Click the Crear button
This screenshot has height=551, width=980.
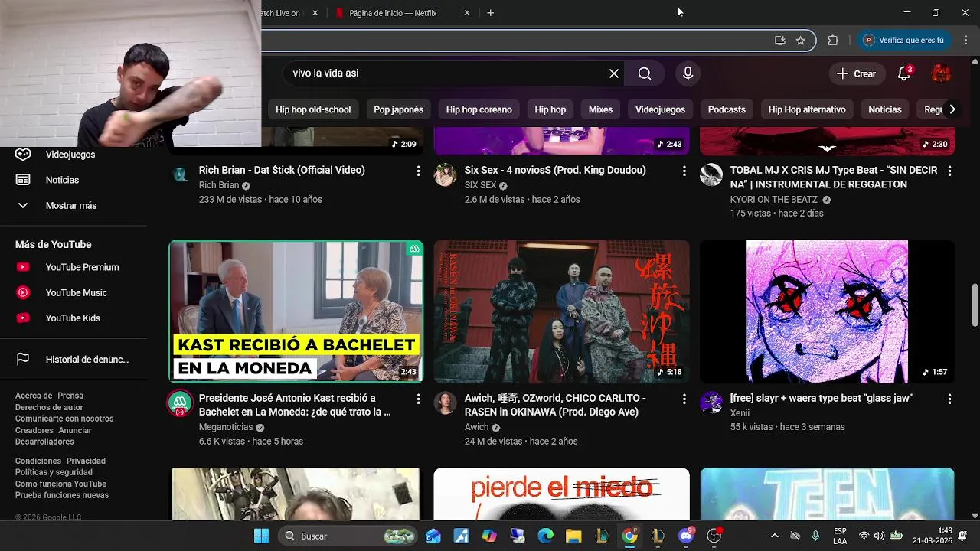(856, 73)
